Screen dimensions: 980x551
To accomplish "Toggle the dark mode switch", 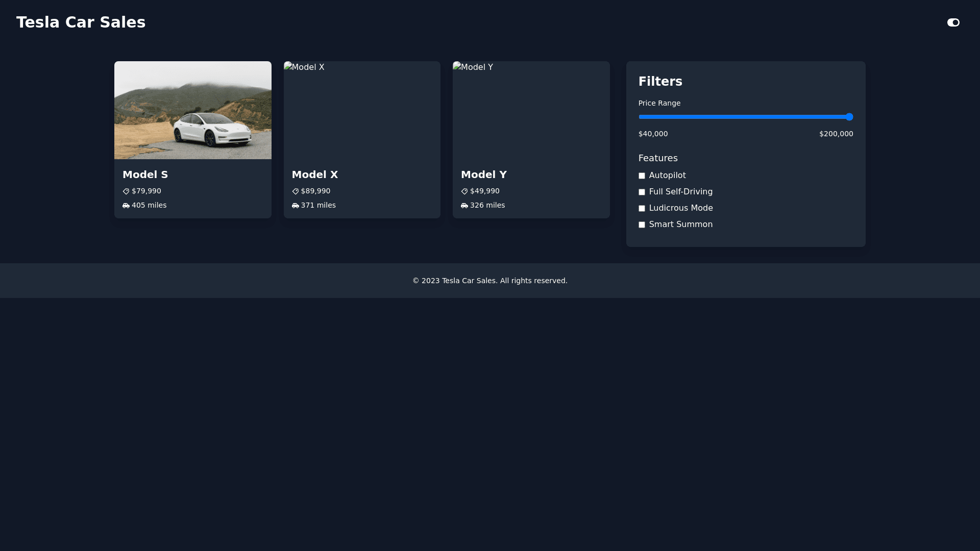I will [x=953, y=22].
